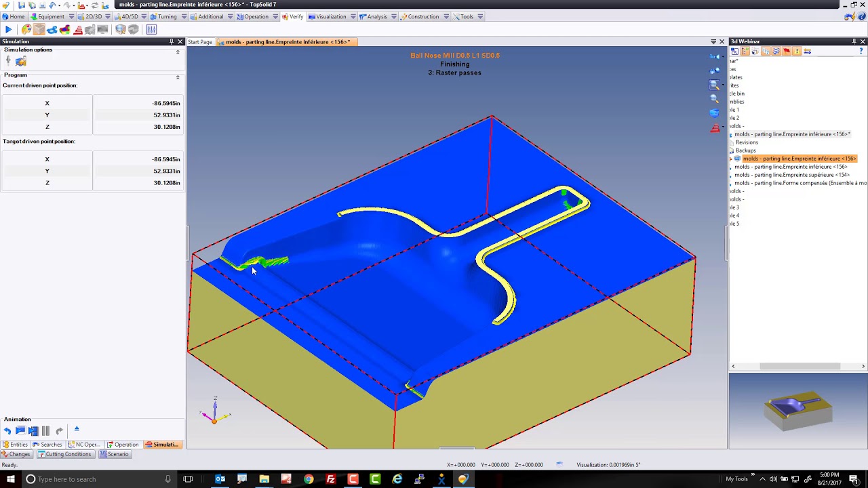The image size is (868, 488).
Task: Toggle the pin on the 3d Webinar panel
Action: point(854,42)
